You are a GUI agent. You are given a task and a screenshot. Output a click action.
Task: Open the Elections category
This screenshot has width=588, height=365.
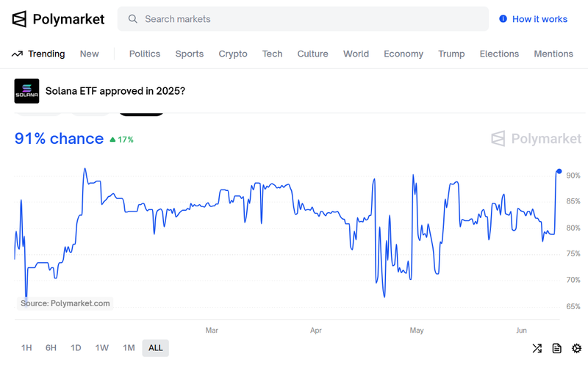pos(499,54)
